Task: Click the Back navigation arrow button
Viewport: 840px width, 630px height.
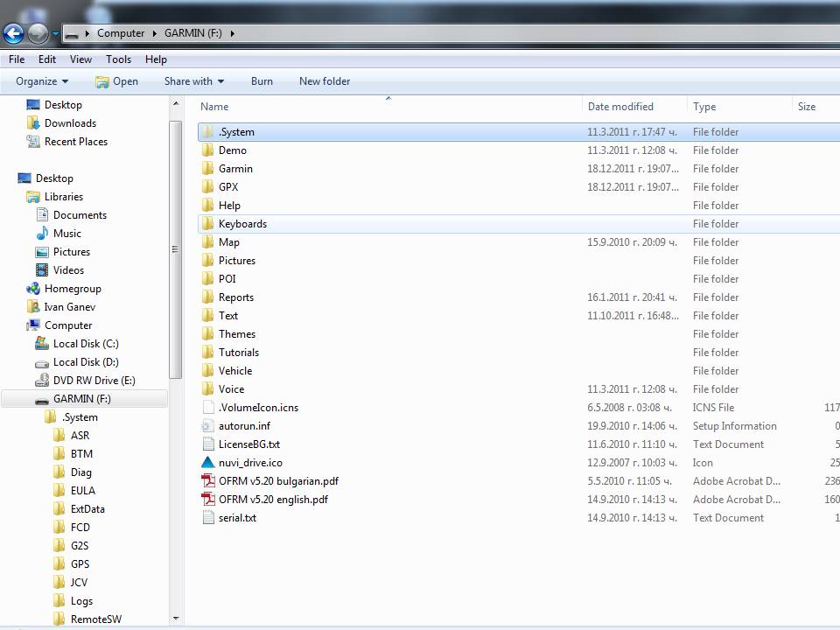Action: pos(13,34)
